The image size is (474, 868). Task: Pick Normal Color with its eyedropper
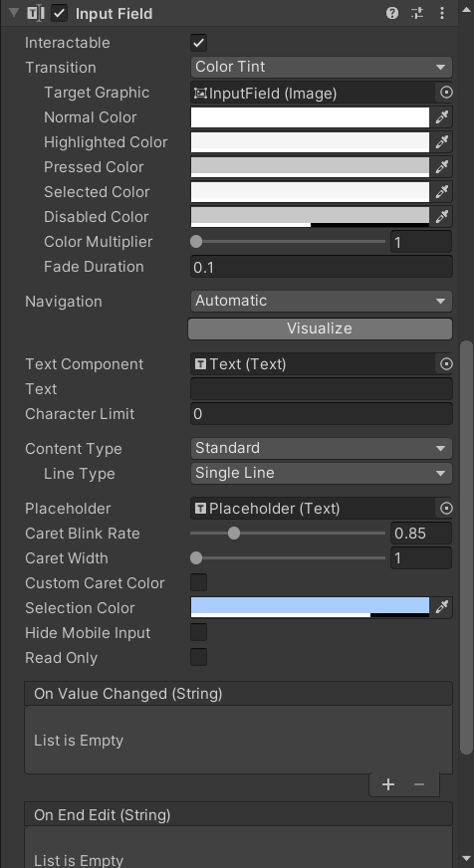[x=442, y=117]
